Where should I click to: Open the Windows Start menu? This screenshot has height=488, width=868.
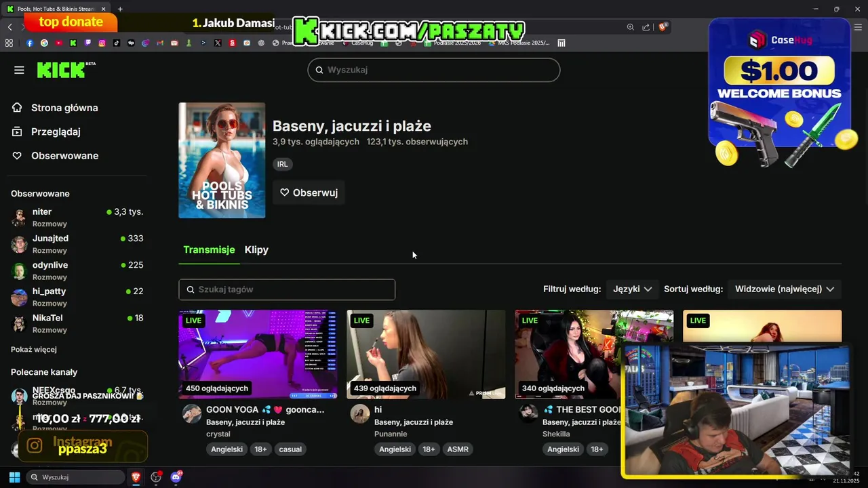point(14,477)
